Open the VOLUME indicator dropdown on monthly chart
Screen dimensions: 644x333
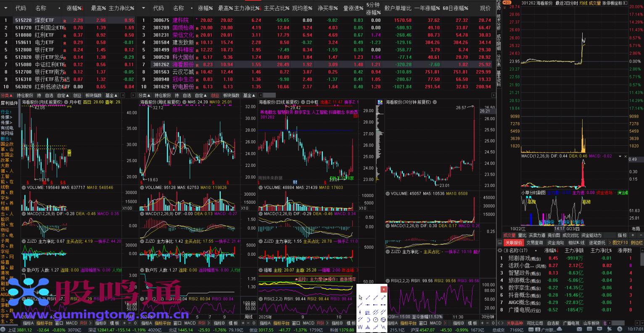(x=24, y=188)
